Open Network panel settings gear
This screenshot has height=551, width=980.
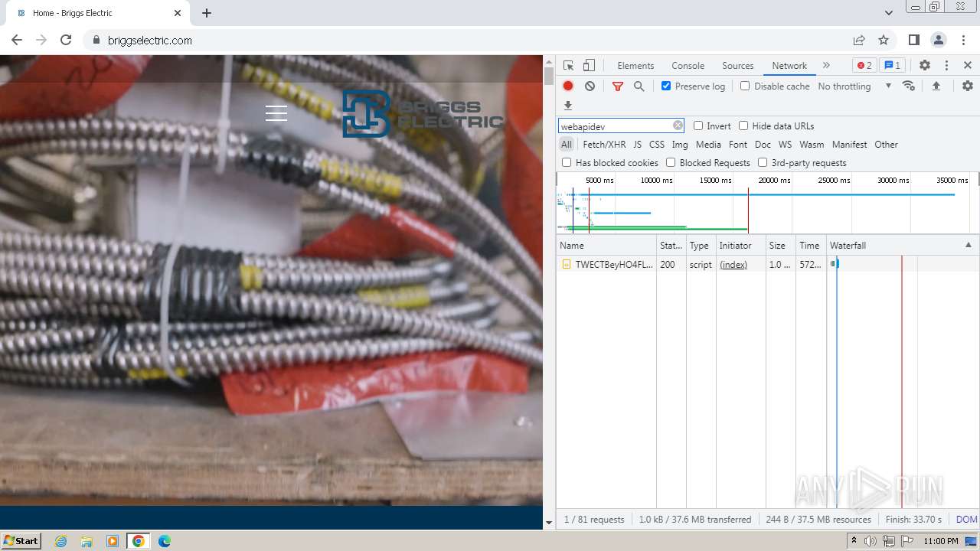[x=968, y=86]
